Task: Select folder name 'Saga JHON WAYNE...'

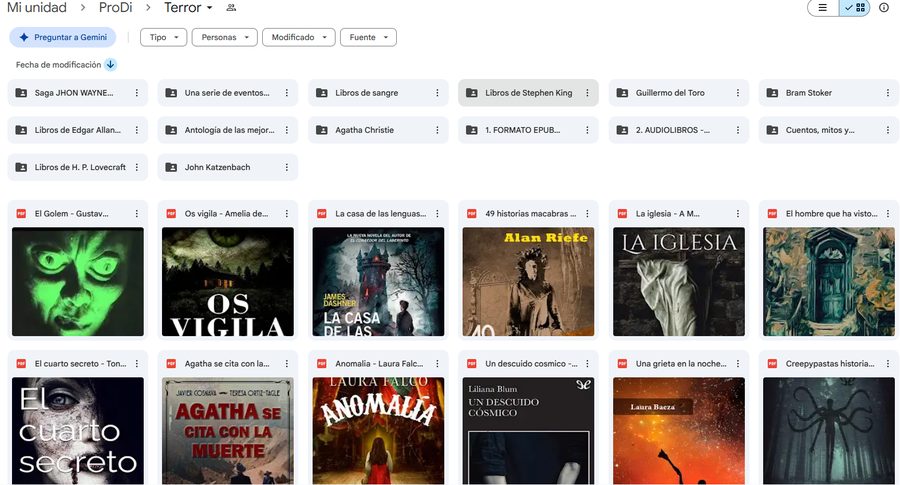Action: tap(73, 93)
